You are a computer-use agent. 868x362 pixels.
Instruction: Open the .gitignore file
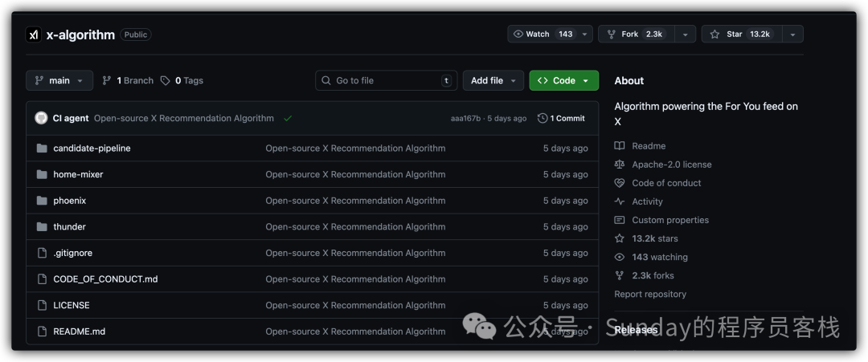coord(72,253)
